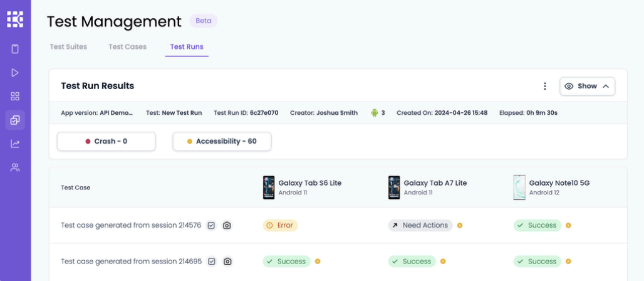Viewport: 644px width, 281px height.
Task: Click the Galaxy Note10 5G device thumbnail
Action: pyautogui.click(x=519, y=188)
